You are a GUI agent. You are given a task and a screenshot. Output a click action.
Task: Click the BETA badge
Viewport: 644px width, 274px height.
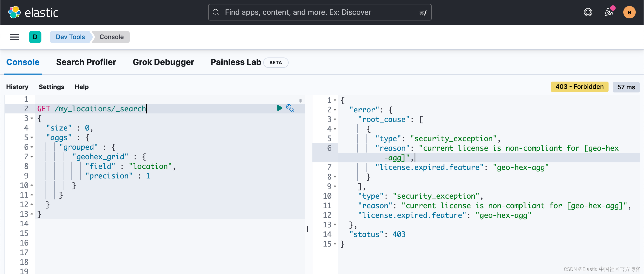[x=276, y=63]
